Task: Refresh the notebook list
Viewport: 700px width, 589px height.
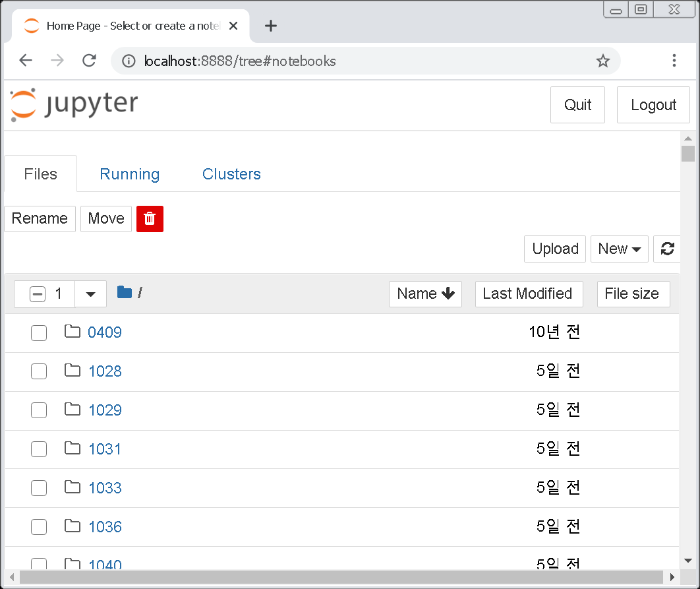Action: tap(668, 249)
